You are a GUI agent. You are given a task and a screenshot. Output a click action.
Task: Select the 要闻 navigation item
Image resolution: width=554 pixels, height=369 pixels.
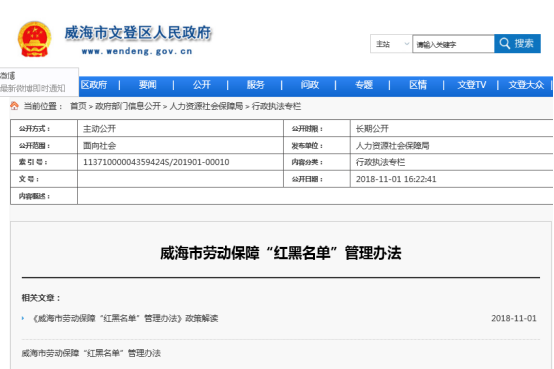147,85
